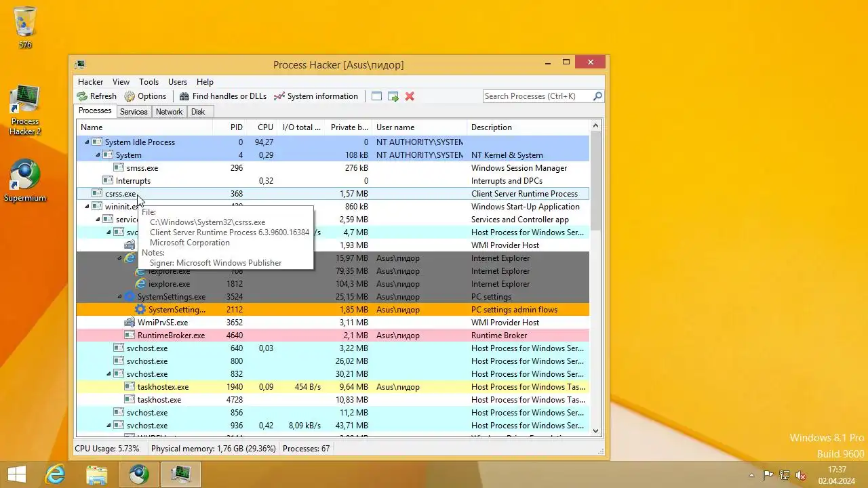Open System information graph icon
Screen dimensions: 868x488
(279, 96)
